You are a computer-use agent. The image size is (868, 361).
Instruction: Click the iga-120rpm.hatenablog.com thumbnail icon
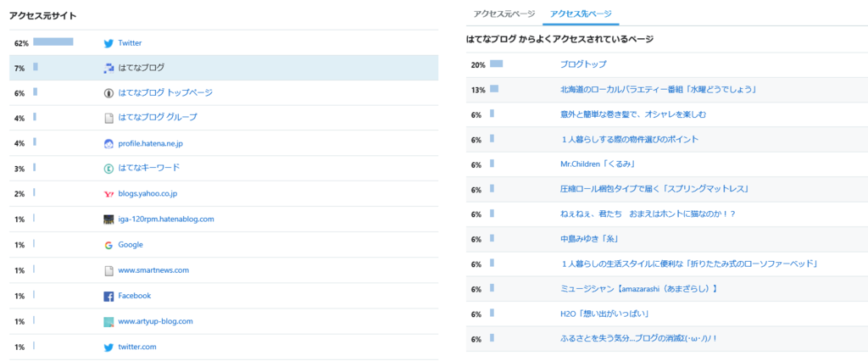coord(108,219)
